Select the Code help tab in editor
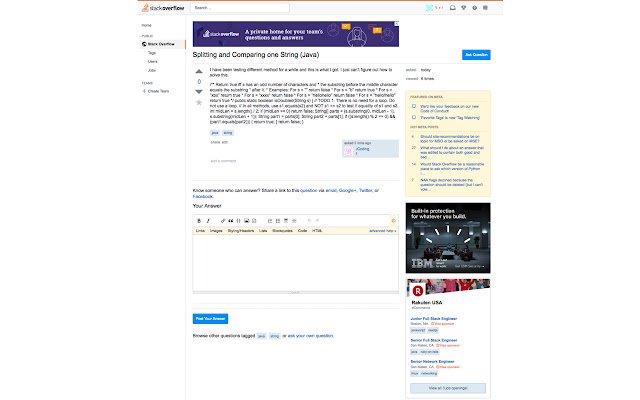 (x=302, y=231)
